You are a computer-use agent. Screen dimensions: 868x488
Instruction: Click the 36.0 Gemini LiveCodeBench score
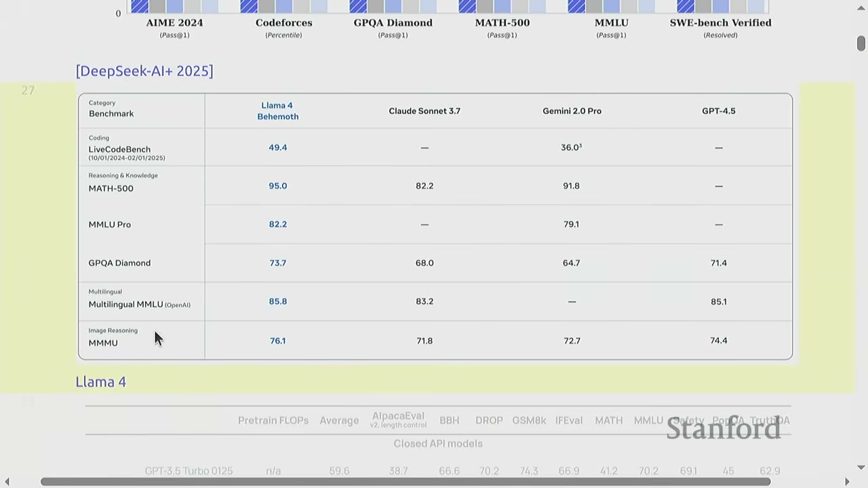(572, 147)
